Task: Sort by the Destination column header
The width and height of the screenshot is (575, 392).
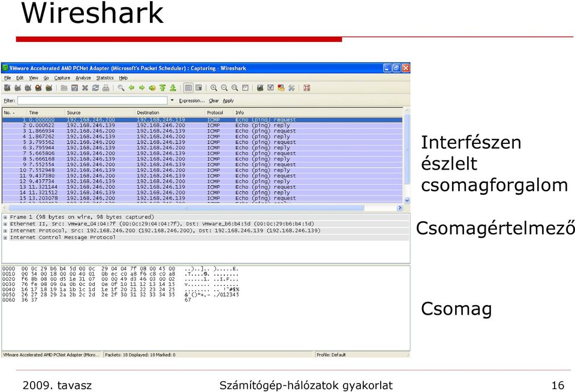Action: pos(170,113)
